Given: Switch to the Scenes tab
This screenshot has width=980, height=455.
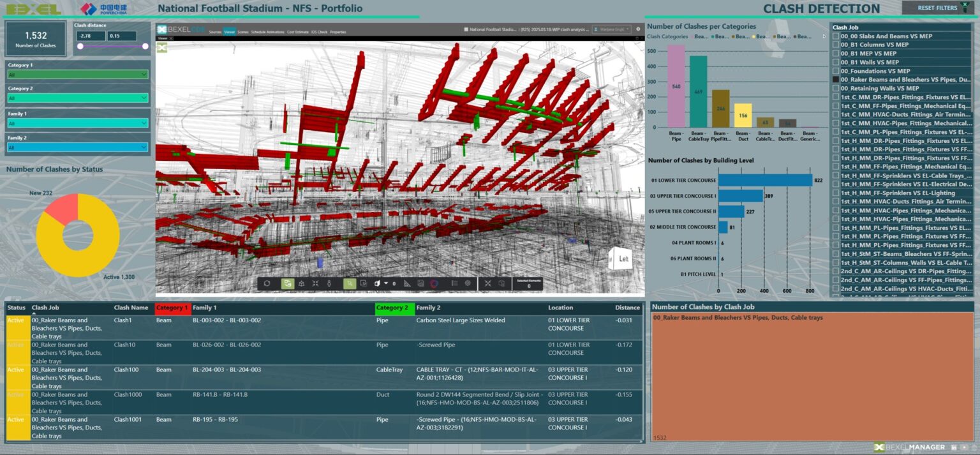Looking at the screenshot, I should (x=243, y=31).
